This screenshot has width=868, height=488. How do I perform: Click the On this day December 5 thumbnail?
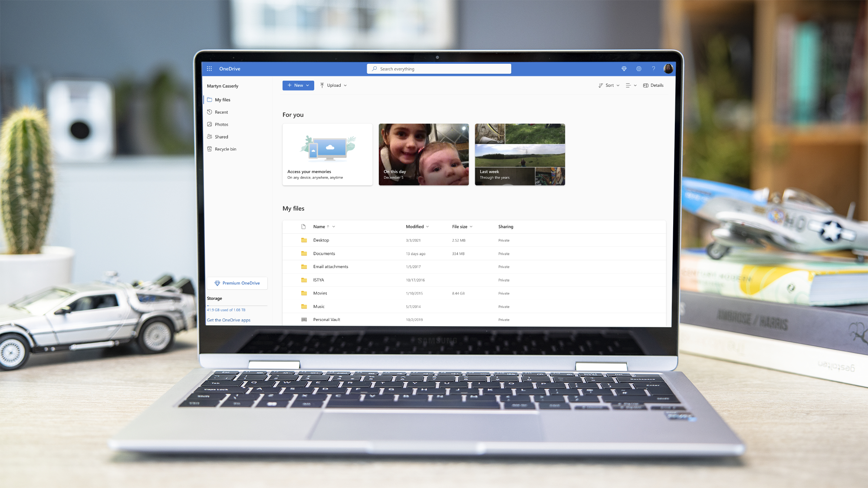423,154
